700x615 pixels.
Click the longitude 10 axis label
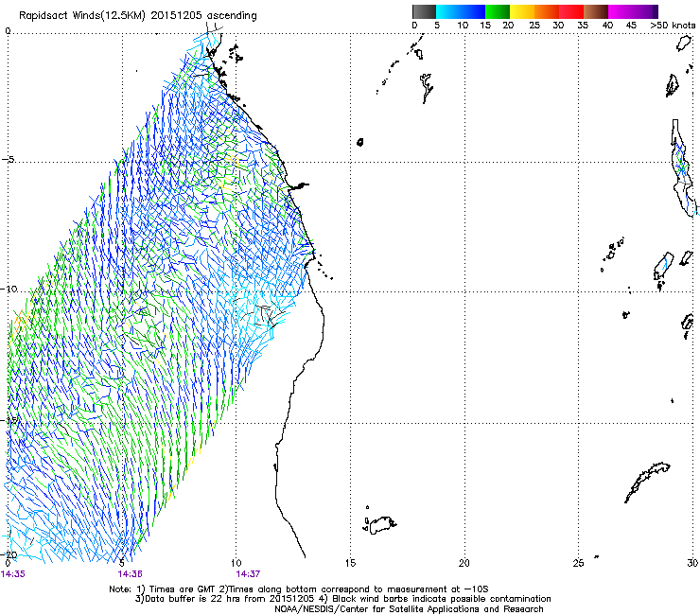pyautogui.click(x=236, y=563)
